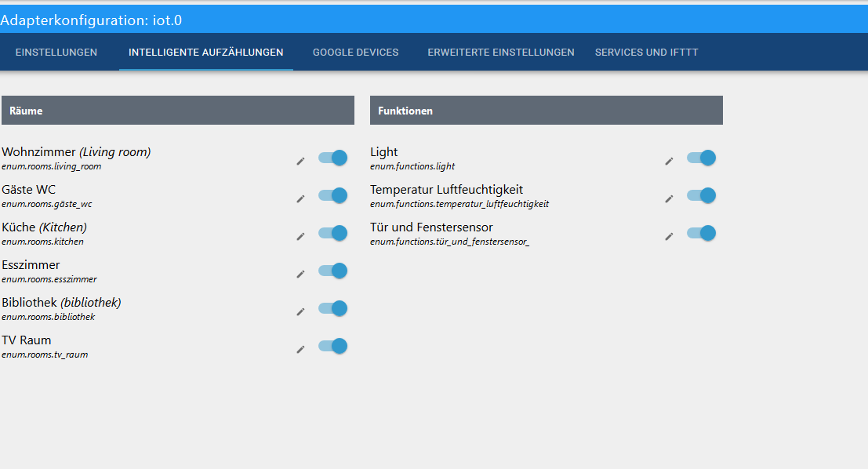Click pencil icon for Light function
Image resolution: width=868 pixels, height=469 pixels.
[x=669, y=161]
